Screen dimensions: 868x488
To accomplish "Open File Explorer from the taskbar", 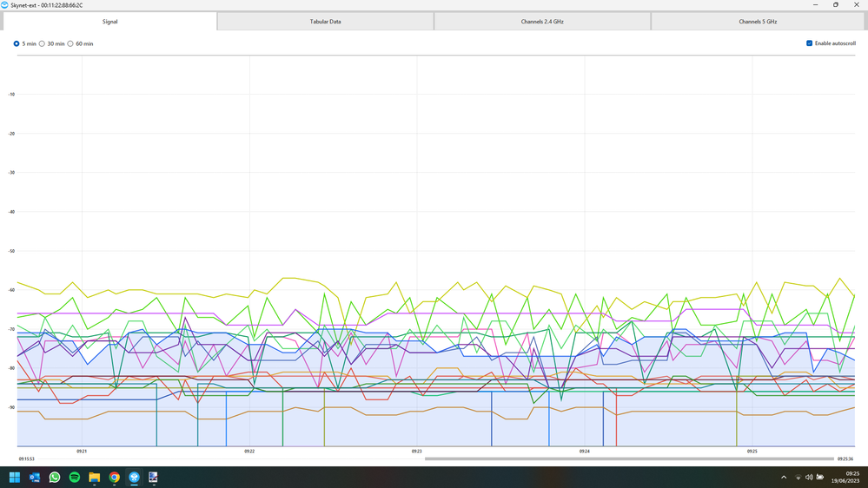I will pyautogui.click(x=95, y=478).
